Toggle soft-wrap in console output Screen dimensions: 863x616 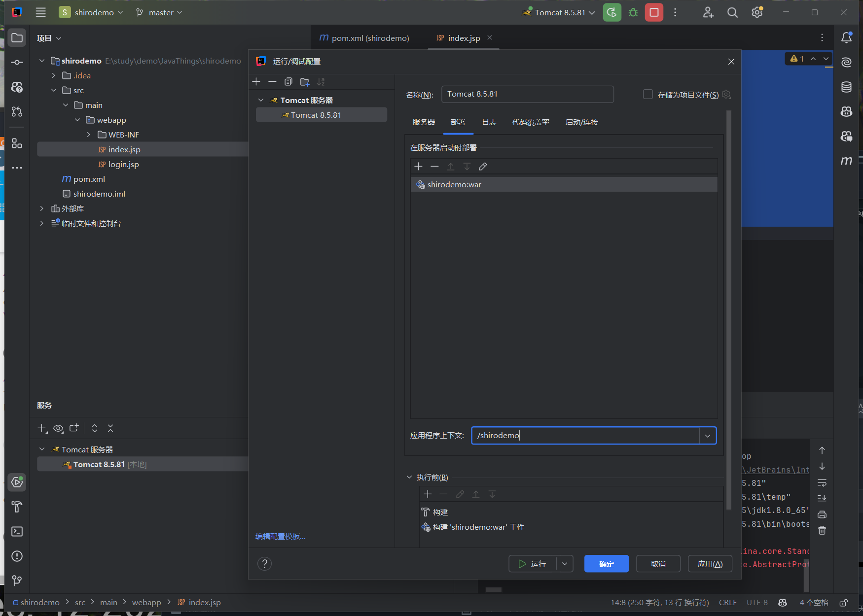click(822, 482)
